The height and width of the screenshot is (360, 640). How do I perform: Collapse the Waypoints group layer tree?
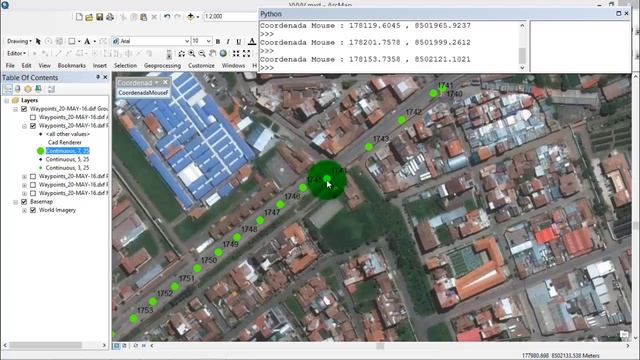[16, 109]
